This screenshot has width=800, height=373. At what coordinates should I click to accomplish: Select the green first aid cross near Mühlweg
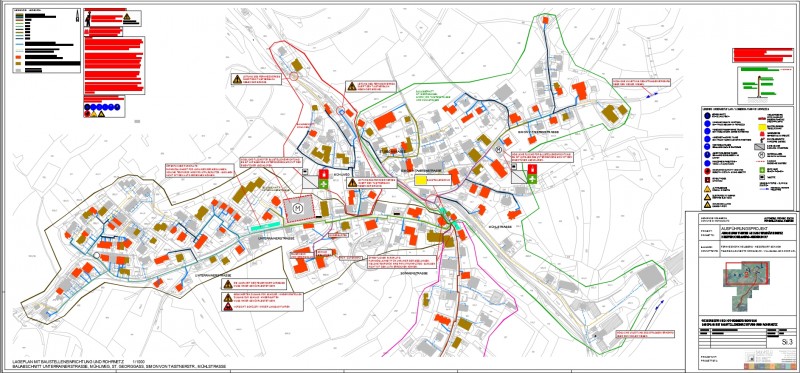point(323,183)
